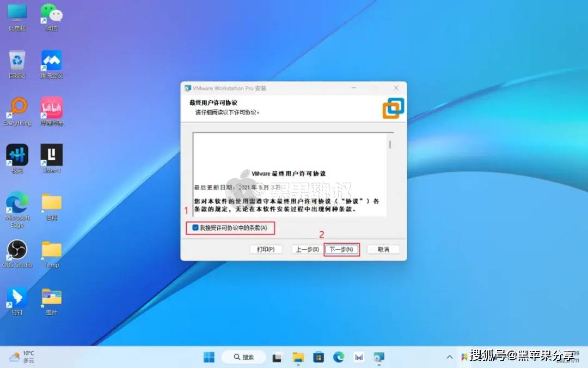This screenshot has width=588, height=368.
Task: Close the VMware Workstation Pro installer
Action: 396,88
